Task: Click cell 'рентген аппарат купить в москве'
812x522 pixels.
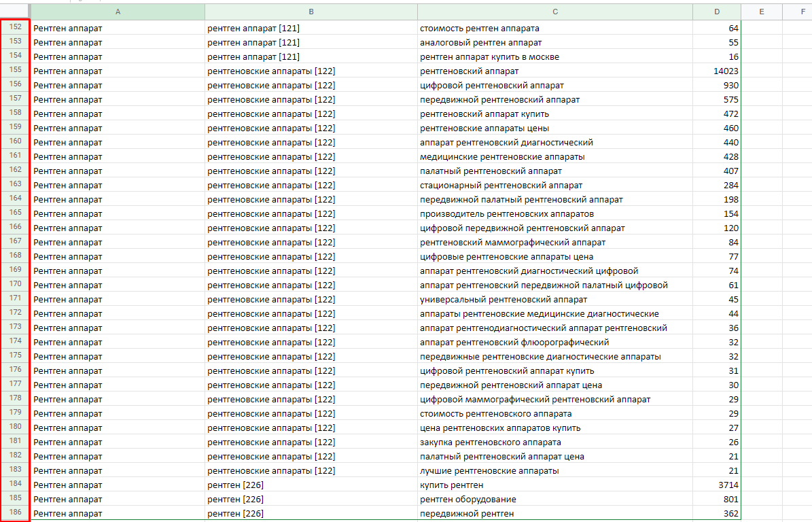Action: pos(554,56)
